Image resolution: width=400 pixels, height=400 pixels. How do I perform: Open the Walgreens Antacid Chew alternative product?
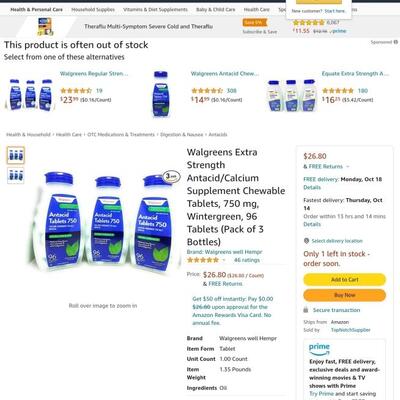(x=224, y=74)
